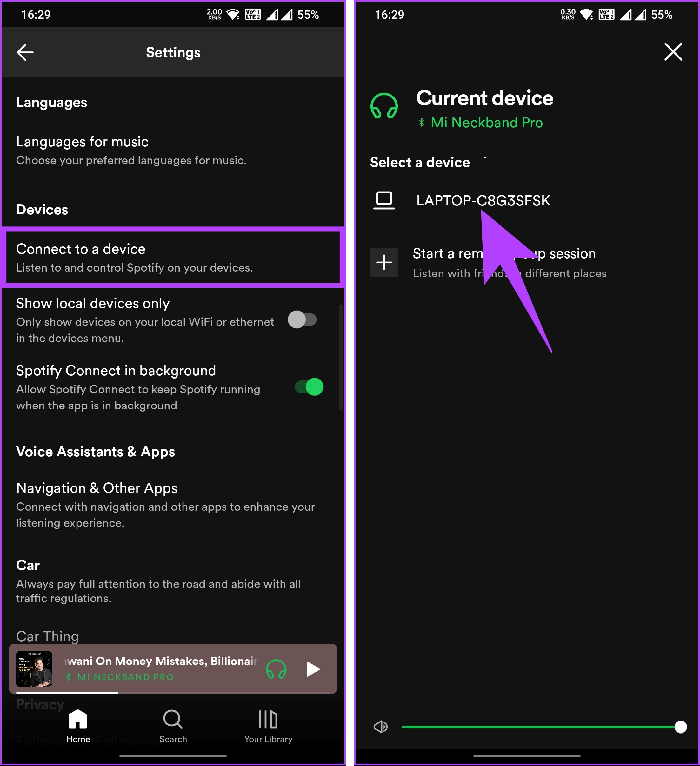Play the episode from mini player

(313, 669)
